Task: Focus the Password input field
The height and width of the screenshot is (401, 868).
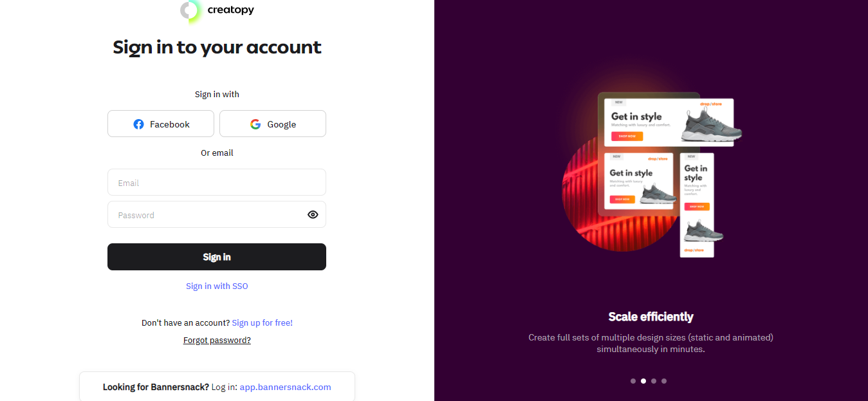Action: [206, 215]
